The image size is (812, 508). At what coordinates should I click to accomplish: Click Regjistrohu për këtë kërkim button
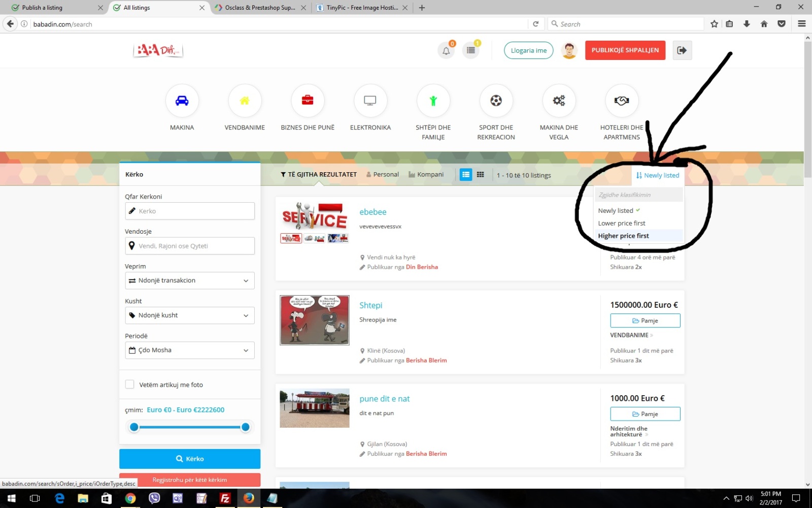coord(190,480)
